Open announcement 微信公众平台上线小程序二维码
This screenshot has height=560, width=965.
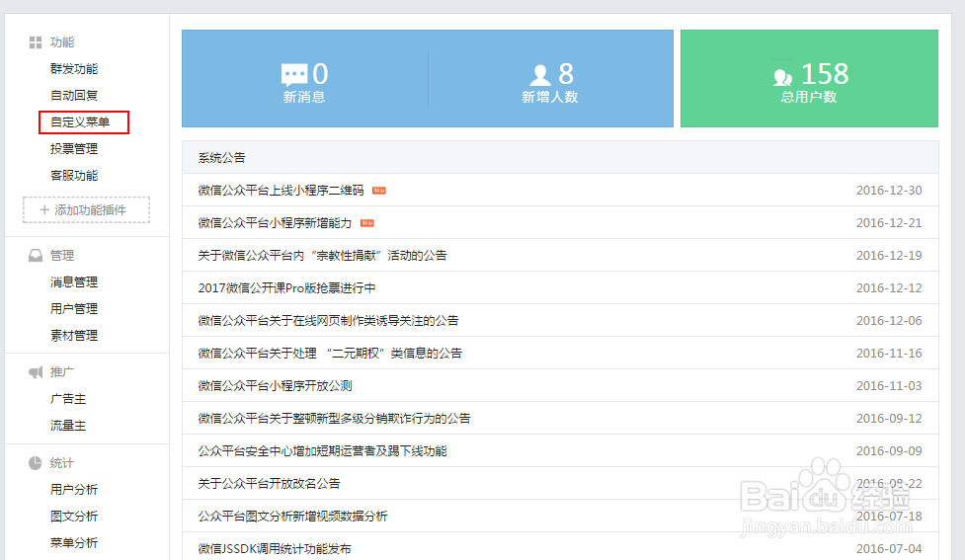pos(281,191)
